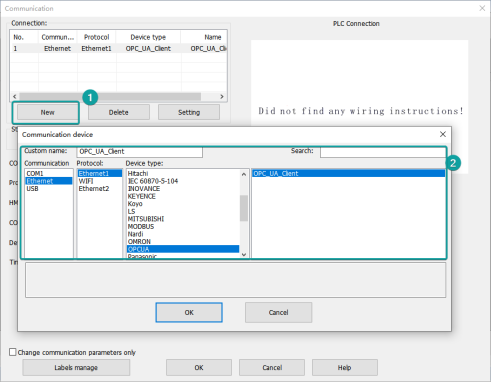Click left arrow of Connection table scrollbar
The height and width of the screenshot is (382, 492).
15,97
